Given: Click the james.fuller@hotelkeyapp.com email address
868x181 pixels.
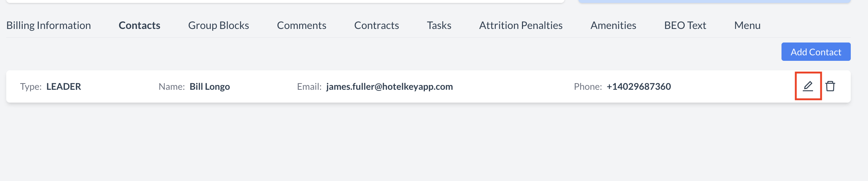Looking at the screenshot, I should tap(389, 86).
